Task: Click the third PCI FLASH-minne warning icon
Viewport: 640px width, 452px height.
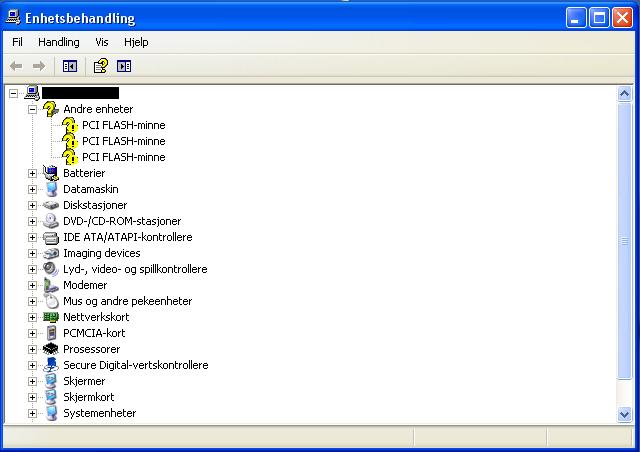Action: click(70, 157)
